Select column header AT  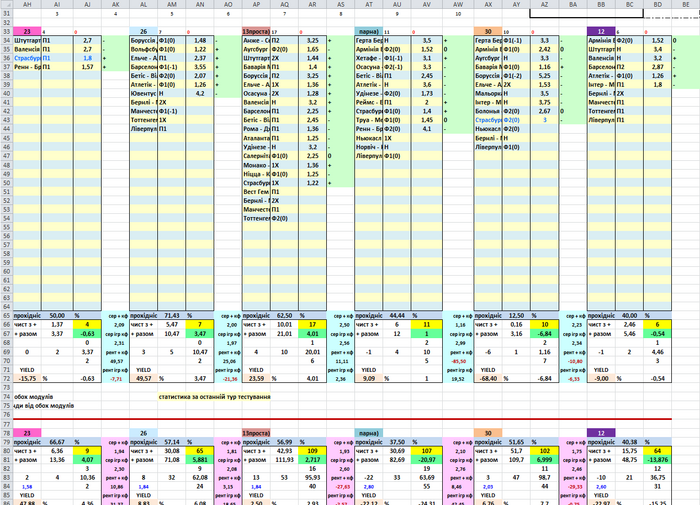pos(369,4)
